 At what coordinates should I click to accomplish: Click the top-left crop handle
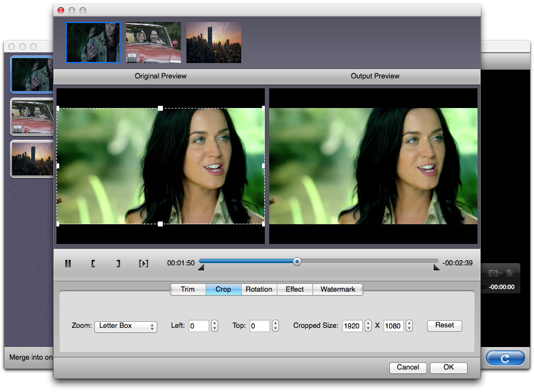click(x=58, y=109)
